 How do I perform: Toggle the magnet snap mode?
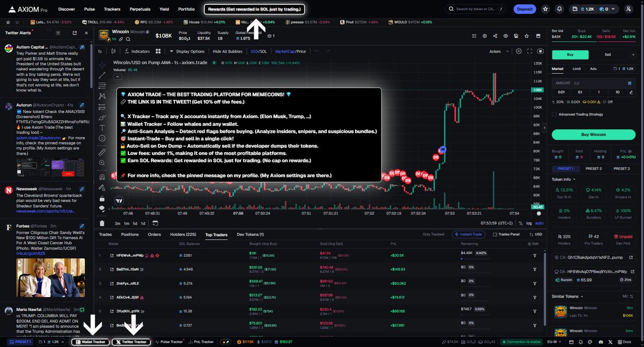[102, 177]
